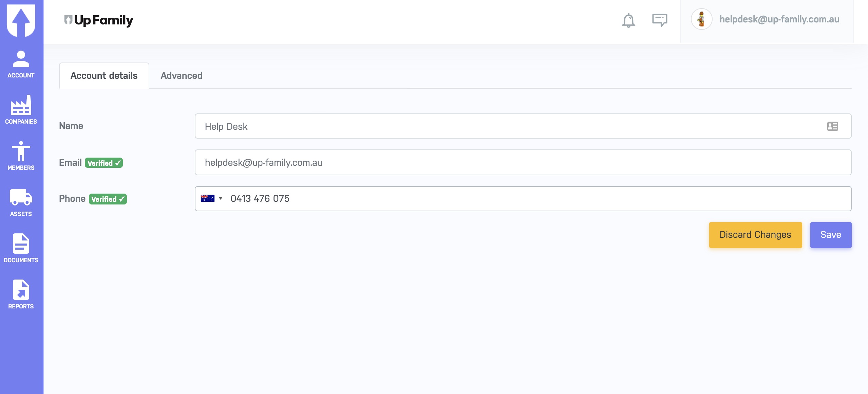The height and width of the screenshot is (394, 868).
Task: Open the Documents section
Action: click(21, 248)
